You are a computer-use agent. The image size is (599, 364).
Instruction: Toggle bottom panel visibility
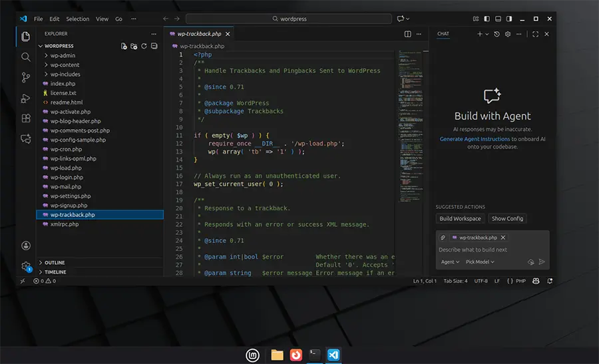[x=498, y=19]
